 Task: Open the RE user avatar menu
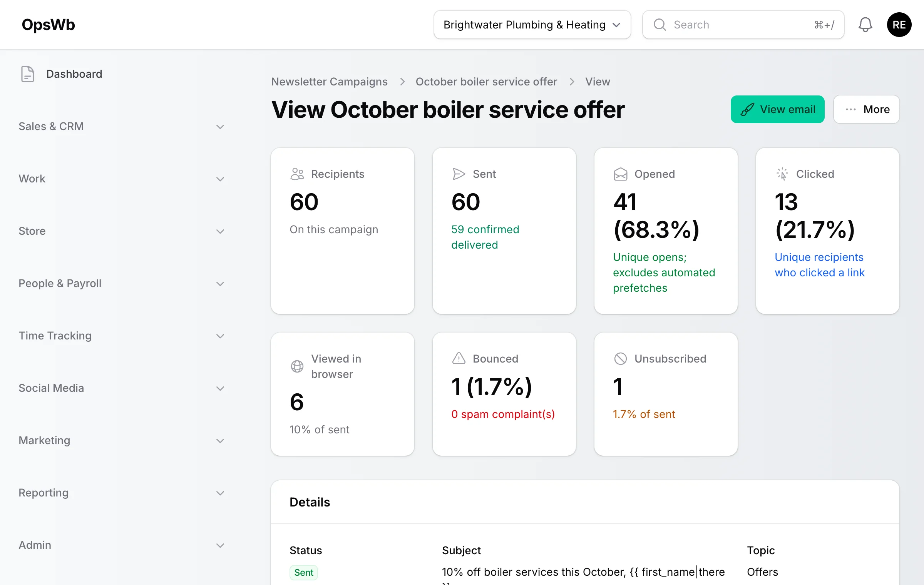pyautogui.click(x=899, y=25)
